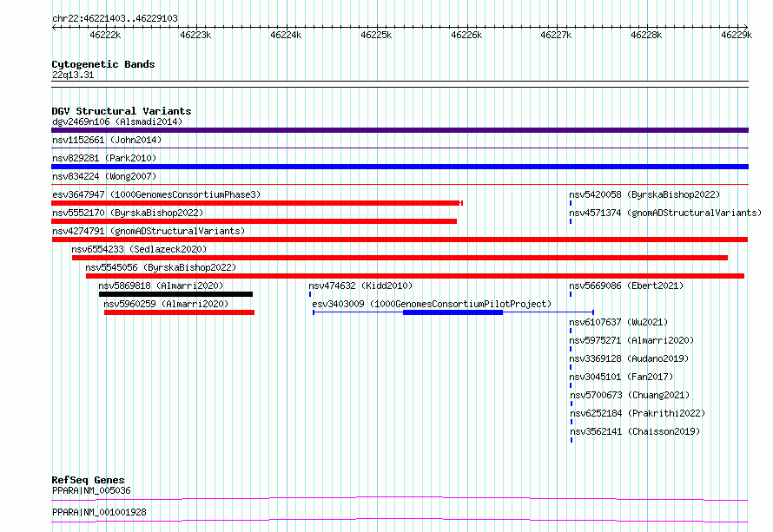
Task: Open the nsv1152661 (John2014) variant label
Action: 107,140
